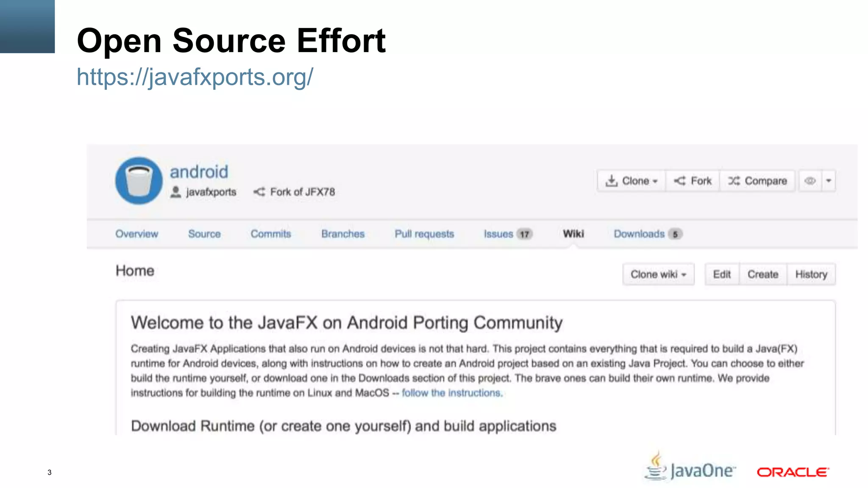This screenshot has width=868, height=488.
Task: Switch to the Pull requests tab
Action: coord(424,234)
